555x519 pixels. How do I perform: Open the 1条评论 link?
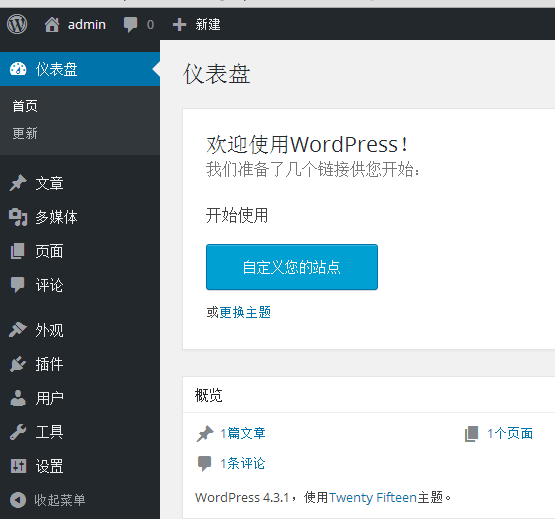(x=243, y=463)
